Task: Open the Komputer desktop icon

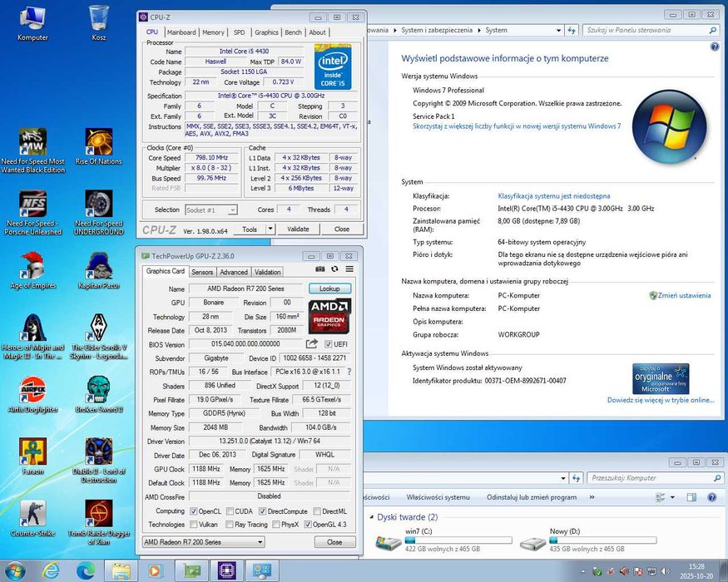Action: point(32,23)
